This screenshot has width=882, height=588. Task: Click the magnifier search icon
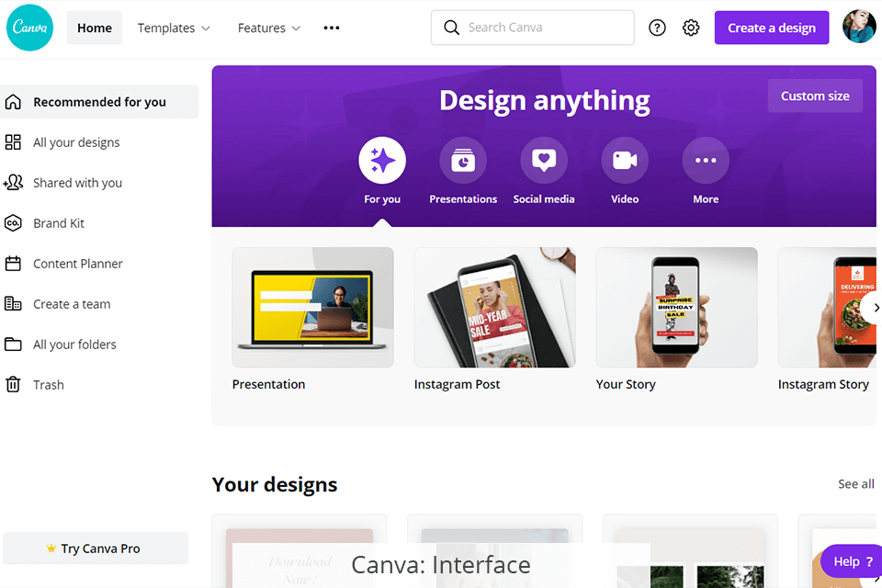point(451,28)
